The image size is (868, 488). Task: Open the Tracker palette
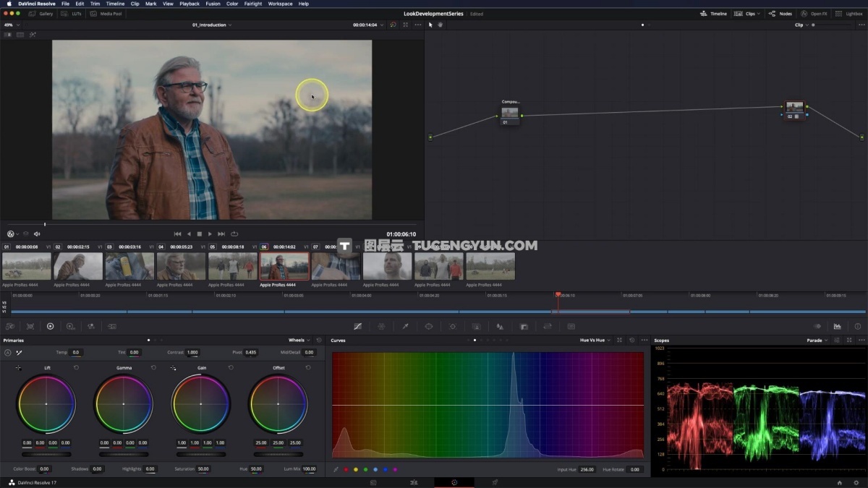[453, 326]
